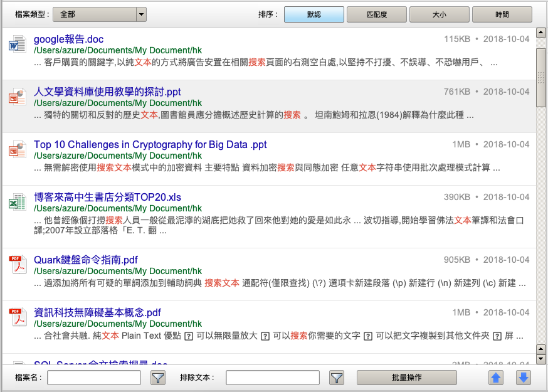Click the scrollbar down arrow at the bottom
The image size is (548, 392).
coord(541,359)
